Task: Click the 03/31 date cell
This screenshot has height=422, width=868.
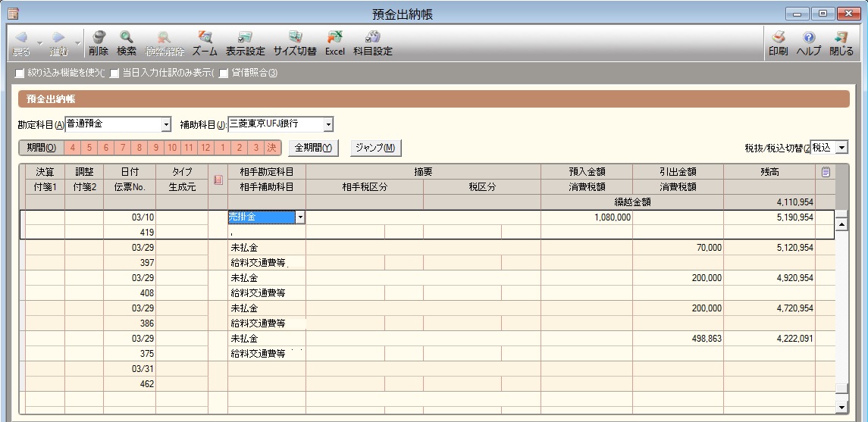Action: coord(130,368)
